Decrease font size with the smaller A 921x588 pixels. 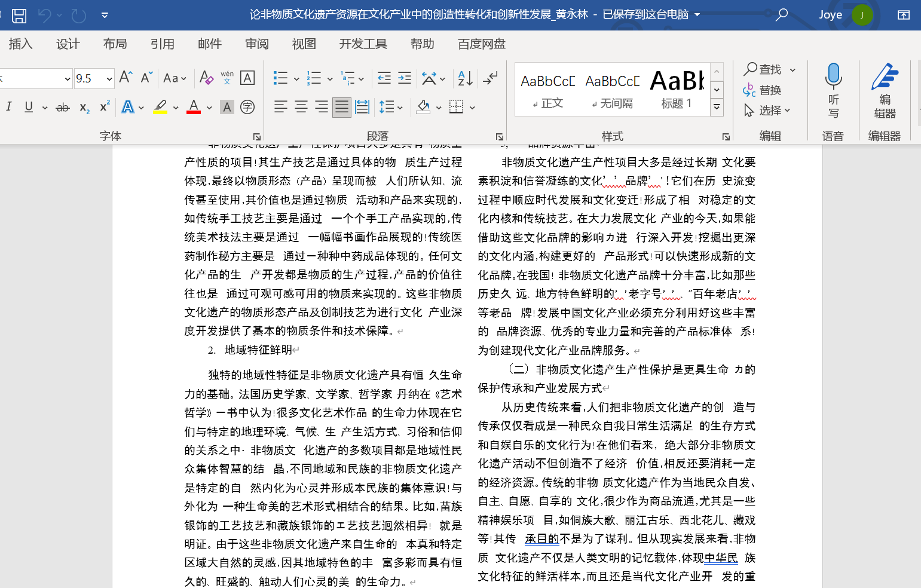146,78
